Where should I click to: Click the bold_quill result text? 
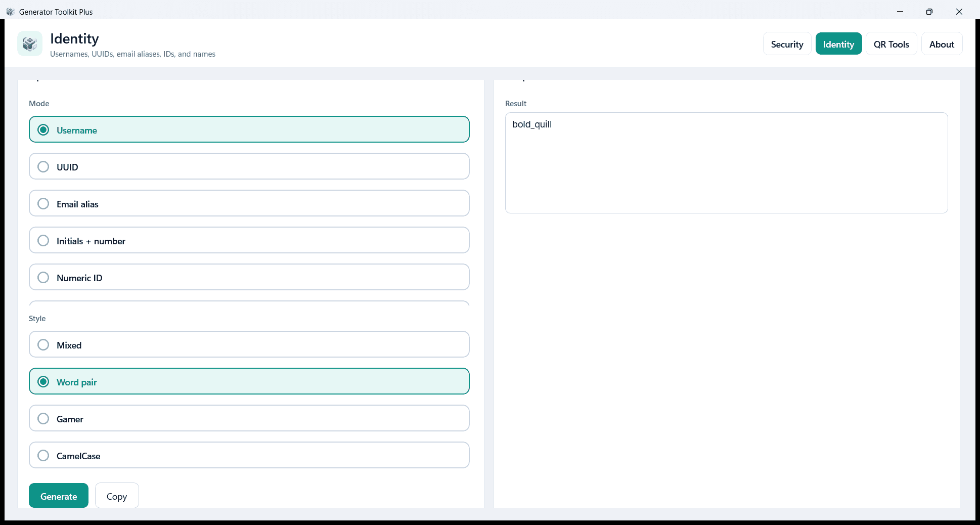[532, 124]
